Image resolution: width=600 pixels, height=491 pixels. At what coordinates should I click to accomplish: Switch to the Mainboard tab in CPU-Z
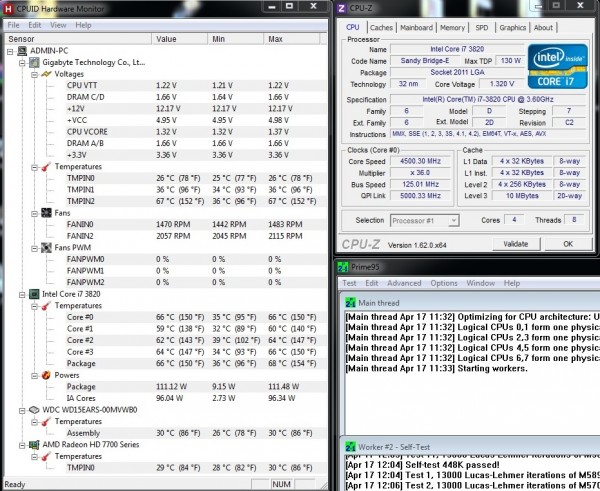click(416, 28)
